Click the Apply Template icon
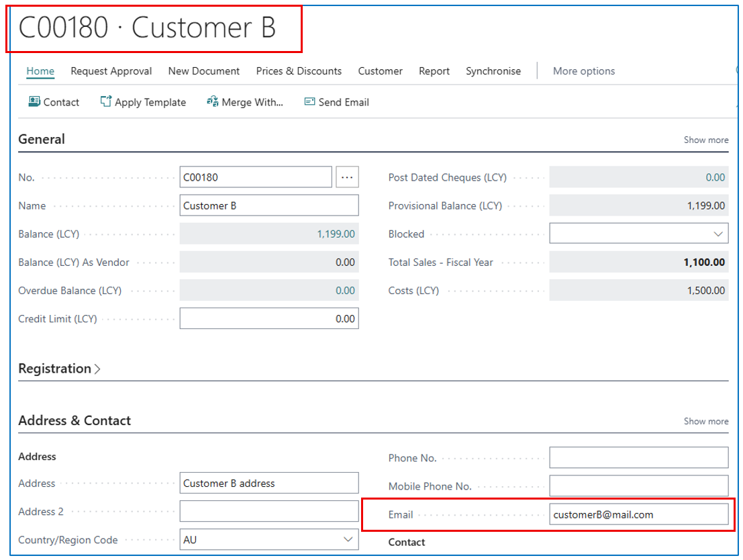The height and width of the screenshot is (560, 743). 106,102
